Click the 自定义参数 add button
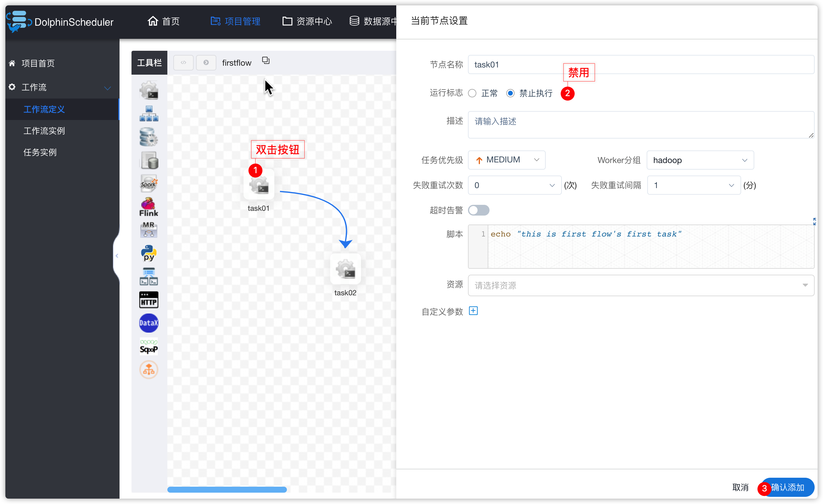The height and width of the screenshot is (504, 823). click(x=474, y=311)
